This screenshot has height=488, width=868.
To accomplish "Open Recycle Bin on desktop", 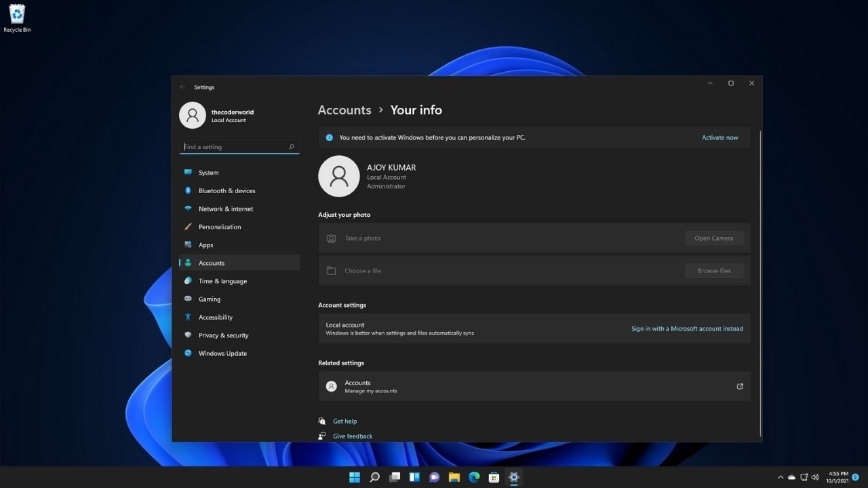I will [17, 18].
